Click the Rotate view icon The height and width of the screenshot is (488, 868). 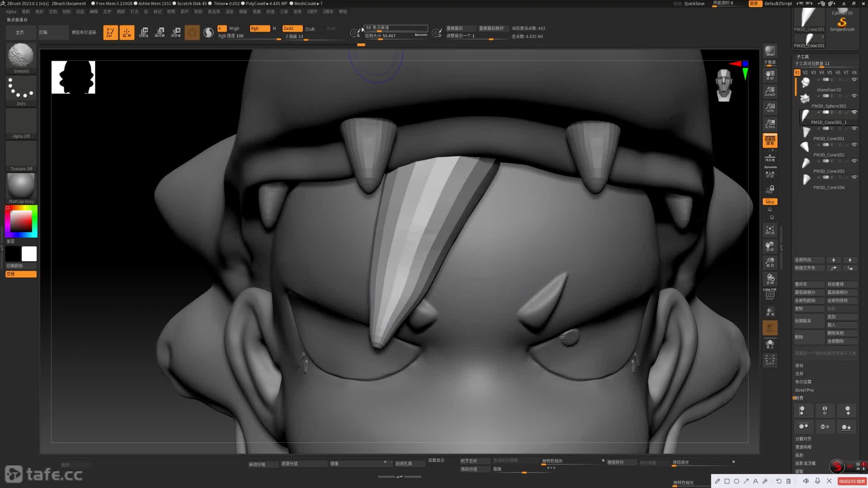coord(770,279)
